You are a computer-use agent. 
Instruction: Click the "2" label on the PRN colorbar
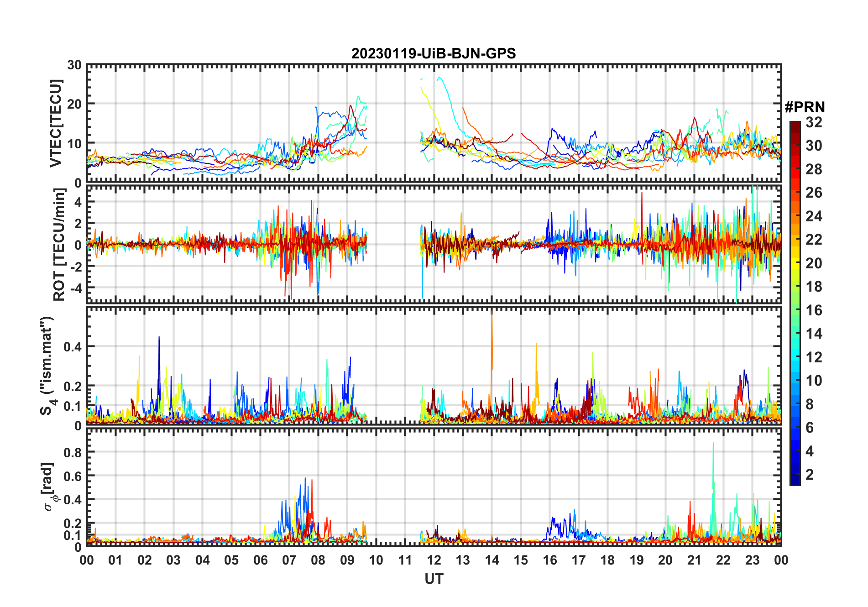[x=810, y=475]
